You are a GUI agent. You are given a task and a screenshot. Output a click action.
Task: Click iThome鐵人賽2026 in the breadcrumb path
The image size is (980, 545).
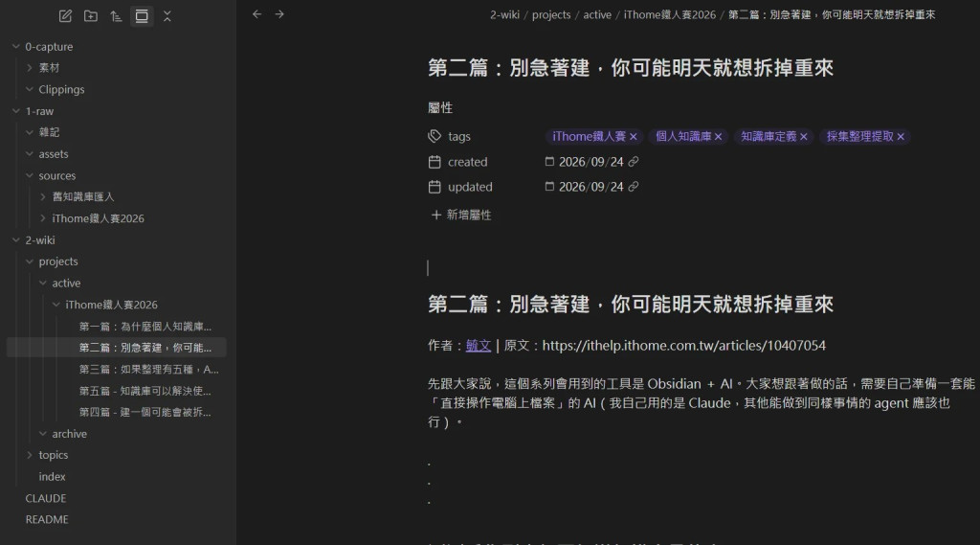pyautogui.click(x=669, y=14)
